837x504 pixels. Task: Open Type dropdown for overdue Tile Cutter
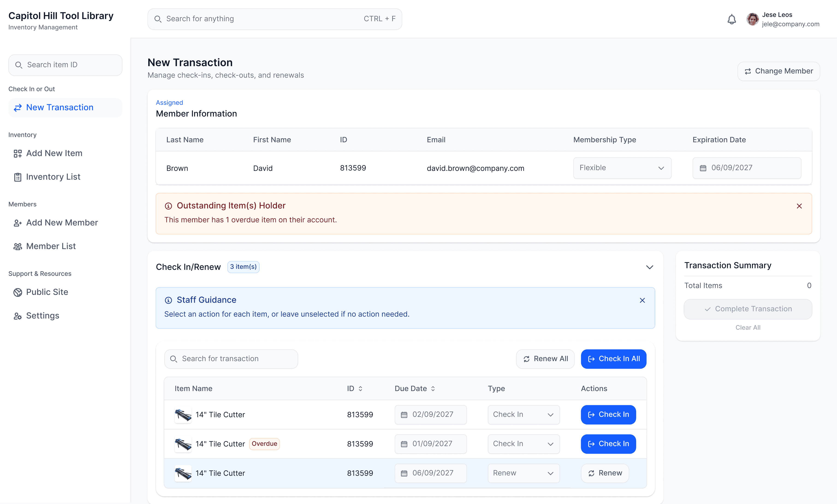click(x=523, y=444)
